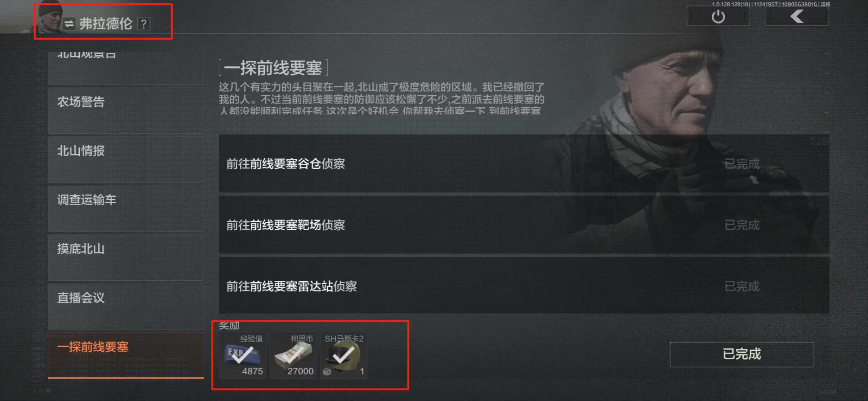
Task: Click the 弗拉德伦 trader name
Action: (x=106, y=24)
